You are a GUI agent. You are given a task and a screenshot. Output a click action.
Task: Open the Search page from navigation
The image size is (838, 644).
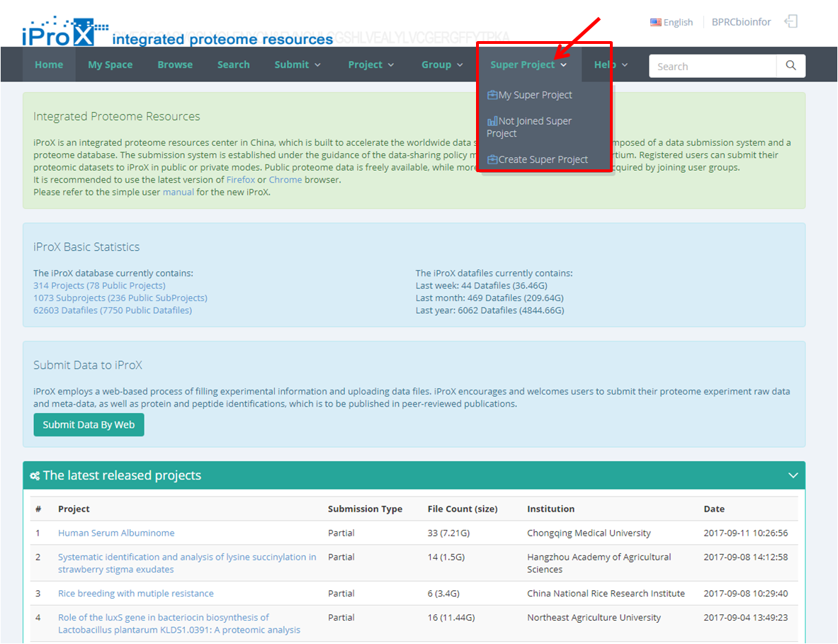tap(234, 64)
